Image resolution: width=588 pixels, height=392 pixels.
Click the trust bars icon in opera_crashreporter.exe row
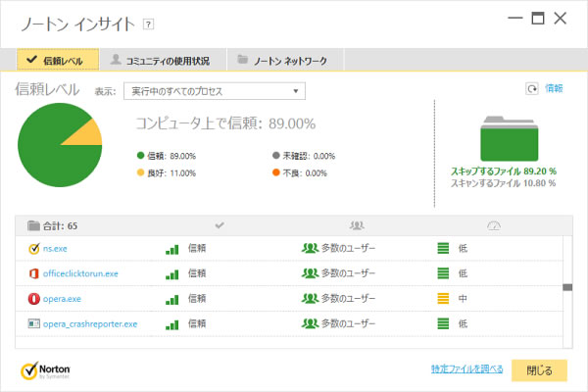[x=172, y=324]
